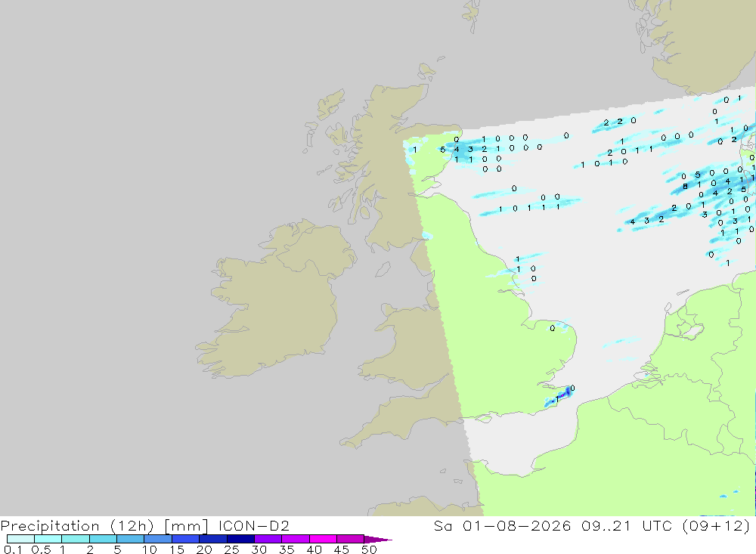The image size is (756, 554).
Task: Click the "50" legend value label
Action: [369, 549]
